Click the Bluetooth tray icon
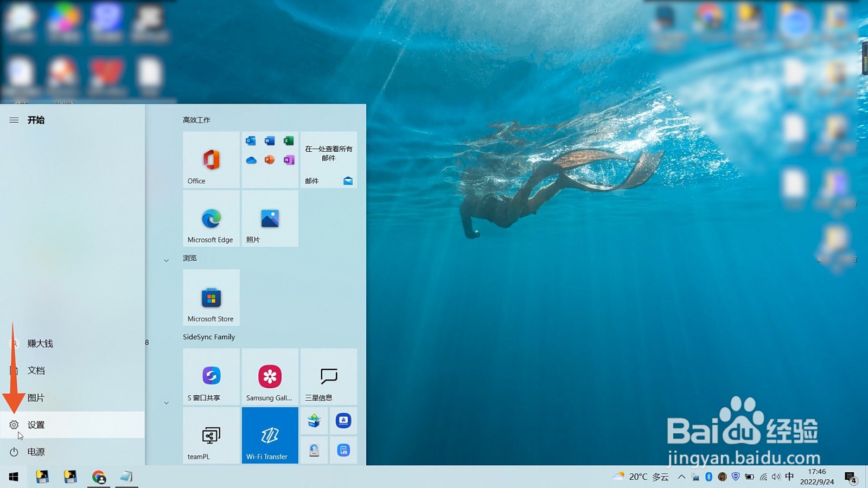The width and height of the screenshot is (868, 488). tap(709, 477)
